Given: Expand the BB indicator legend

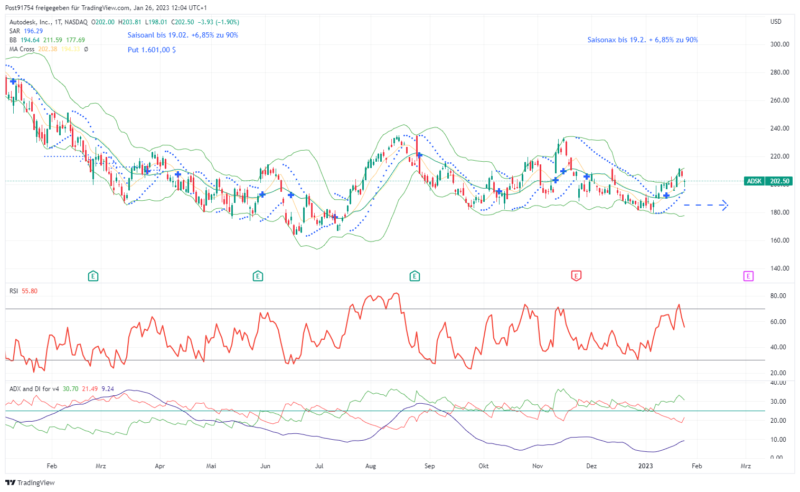Looking at the screenshot, I should coord(14,38).
